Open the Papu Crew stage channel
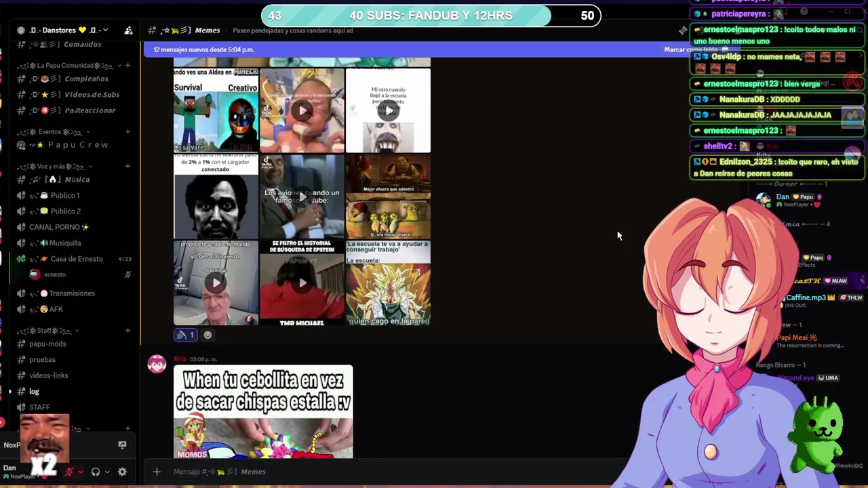 pyautogui.click(x=75, y=145)
